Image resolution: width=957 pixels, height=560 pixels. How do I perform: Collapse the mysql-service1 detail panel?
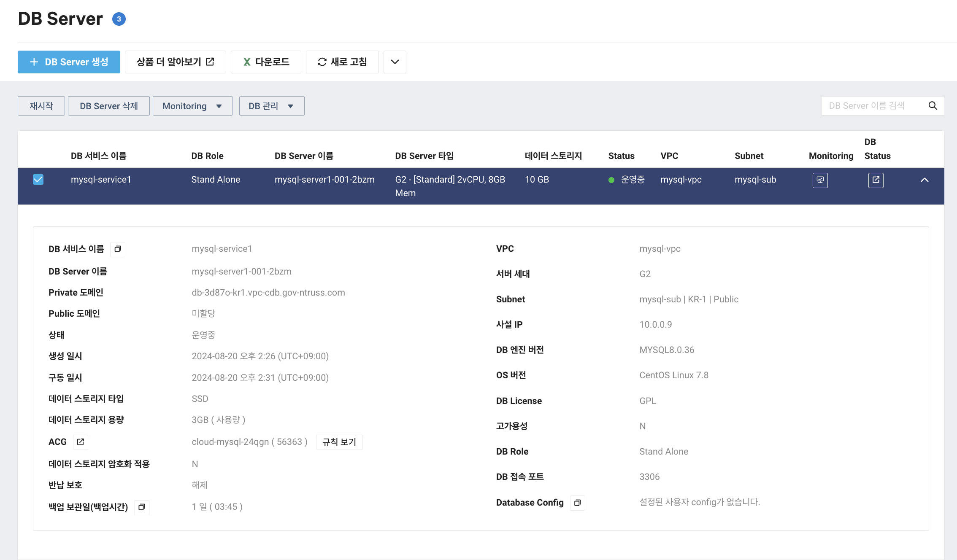point(925,180)
